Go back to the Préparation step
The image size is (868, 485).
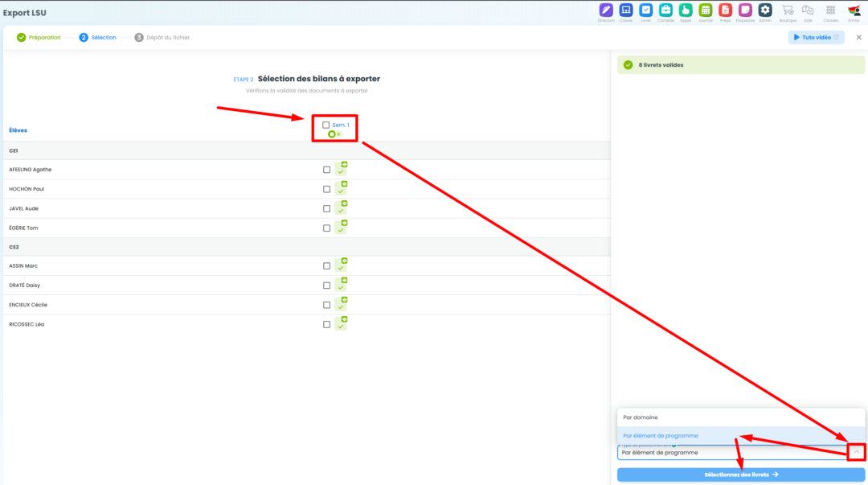(39, 37)
